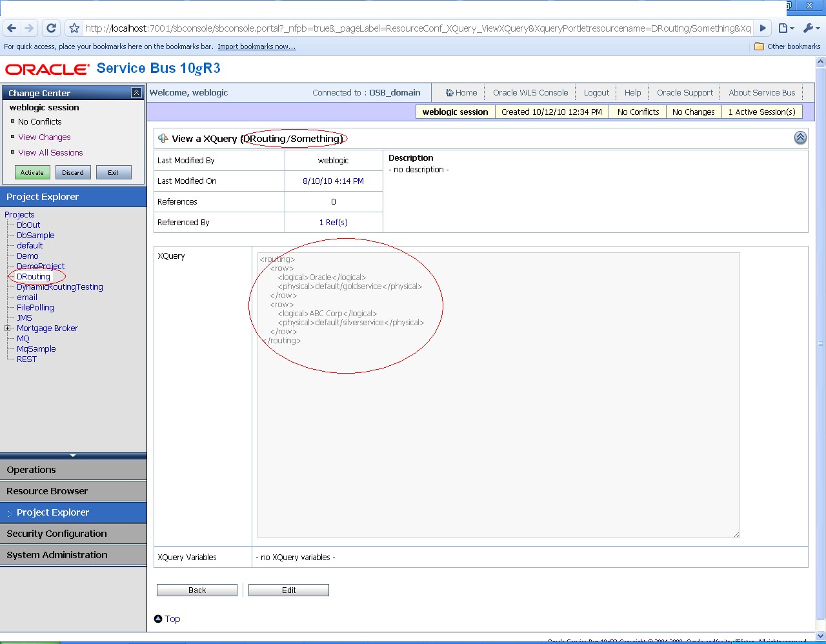The width and height of the screenshot is (826, 644).
Task: Click Import bookmarks now link
Action: 257,46
